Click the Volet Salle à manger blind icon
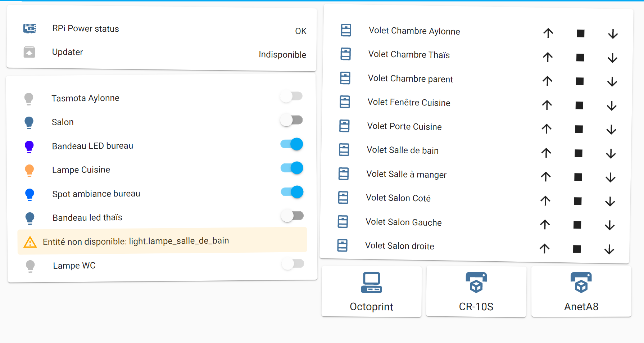The height and width of the screenshot is (343, 644). (x=344, y=173)
